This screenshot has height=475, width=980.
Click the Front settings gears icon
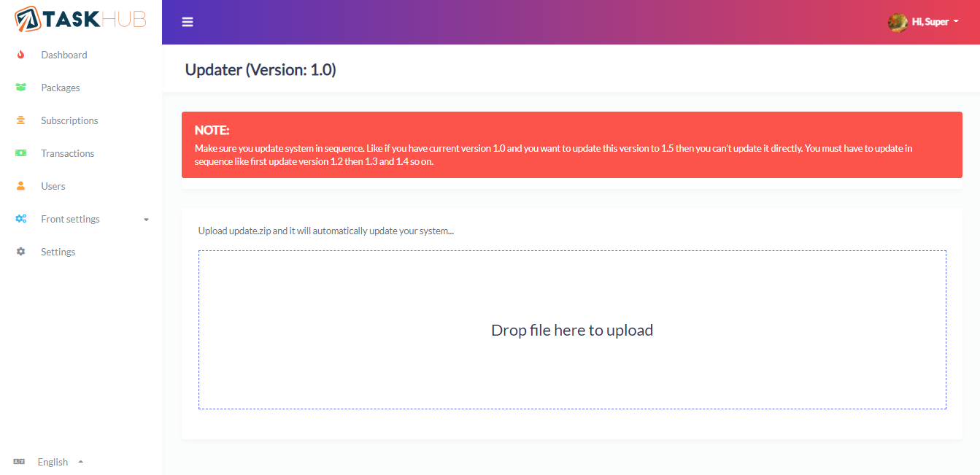20,218
